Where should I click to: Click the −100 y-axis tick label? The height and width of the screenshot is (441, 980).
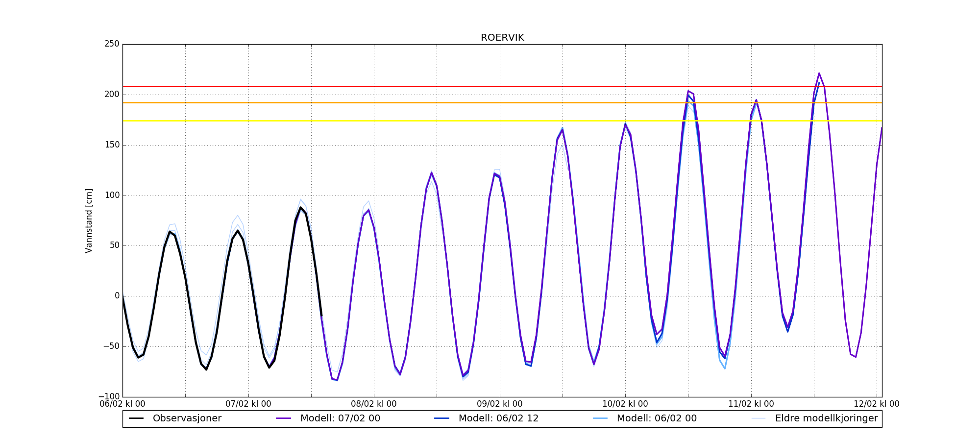(x=109, y=396)
